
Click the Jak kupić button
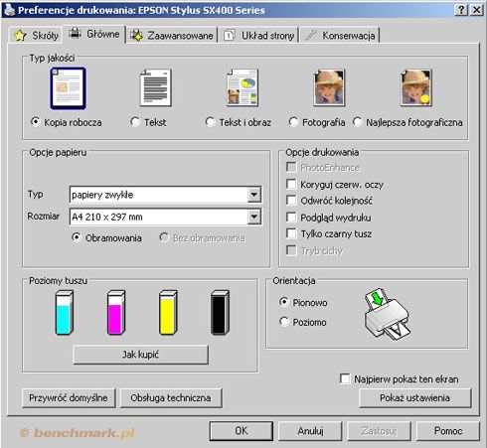(140, 355)
